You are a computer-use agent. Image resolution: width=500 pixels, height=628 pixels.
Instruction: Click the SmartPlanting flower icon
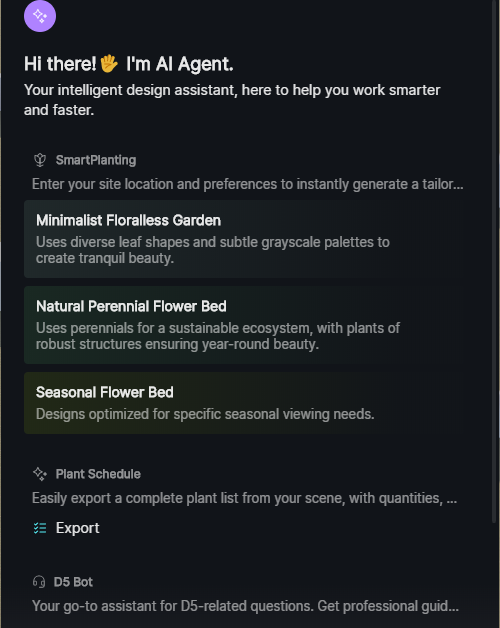click(40, 160)
